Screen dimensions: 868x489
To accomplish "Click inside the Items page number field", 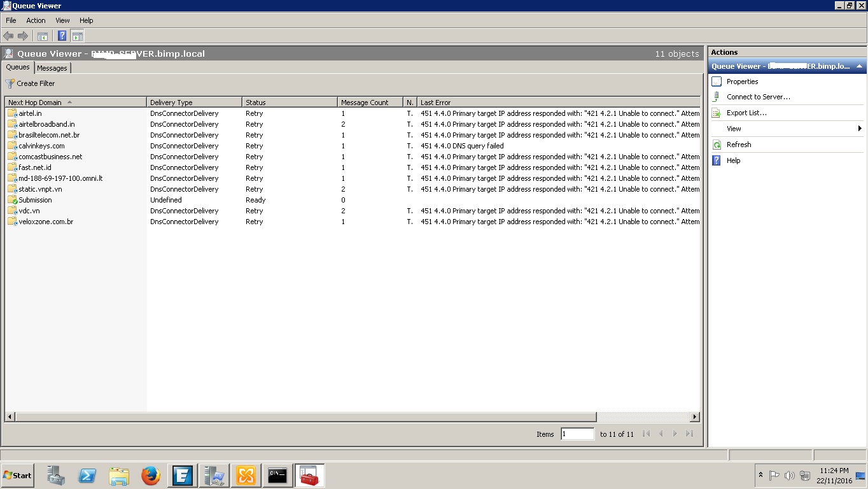I will pos(577,434).
